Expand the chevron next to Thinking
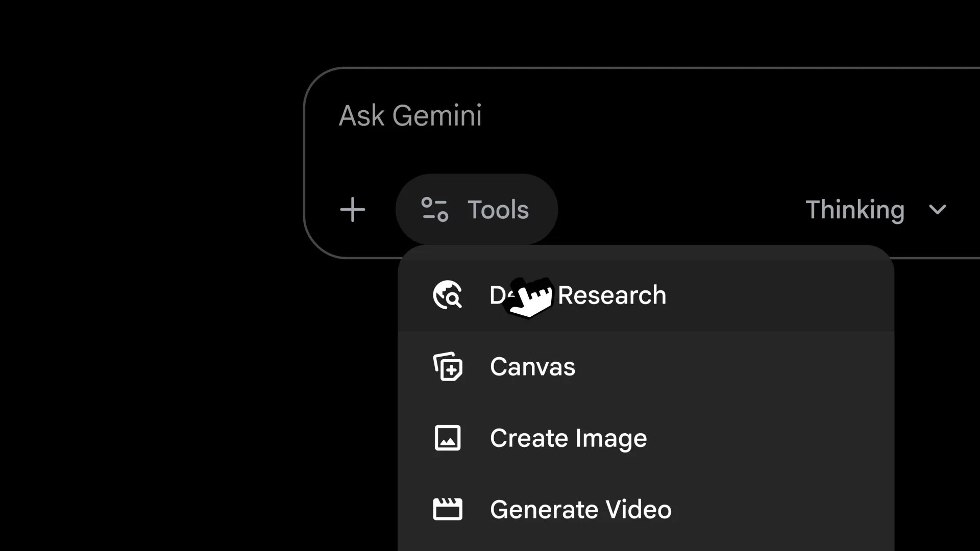Screen dimensions: 980x551 (x=938, y=210)
